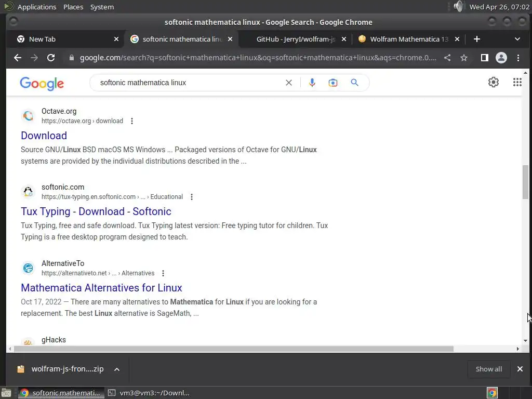Image resolution: width=532 pixels, height=399 pixels.
Task: Click the show desktop icon in taskbar
Action: pyautogui.click(x=6, y=393)
